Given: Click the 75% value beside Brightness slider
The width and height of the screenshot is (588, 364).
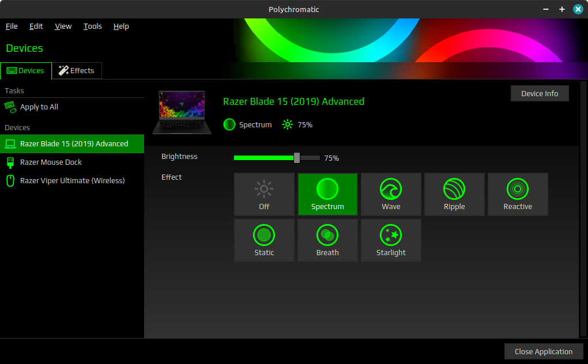Looking at the screenshot, I should point(331,158).
